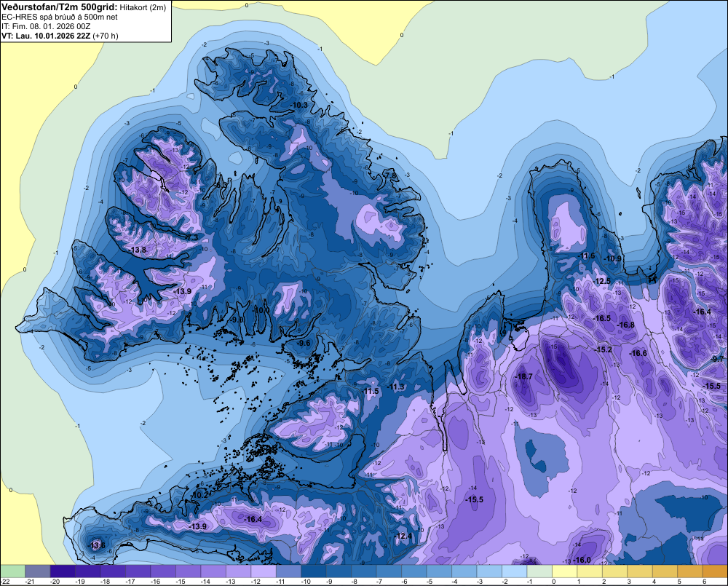Select the lavender legend swatch above -12
The width and height of the screenshot is (728, 586).
pos(264,571)
